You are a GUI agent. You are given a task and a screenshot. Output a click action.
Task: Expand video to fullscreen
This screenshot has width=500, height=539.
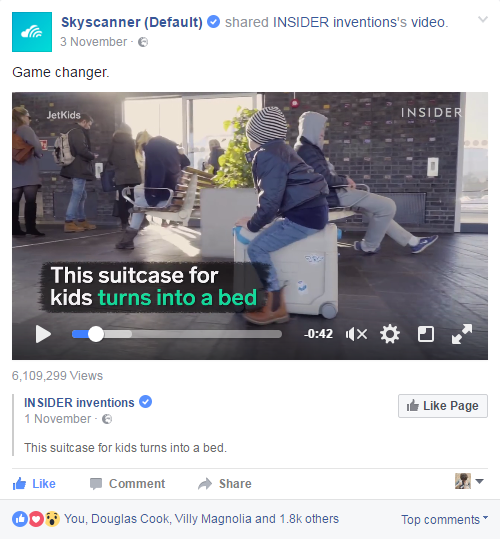[x=462, y=334]
